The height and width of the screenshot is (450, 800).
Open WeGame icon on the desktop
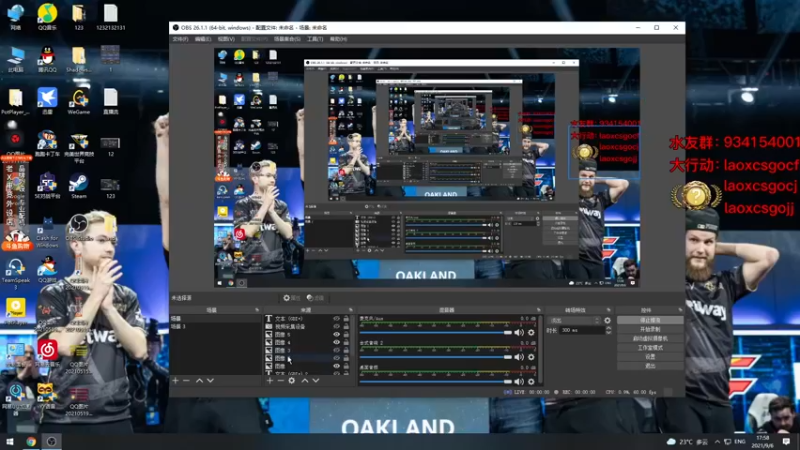click(x=79, y=102)
